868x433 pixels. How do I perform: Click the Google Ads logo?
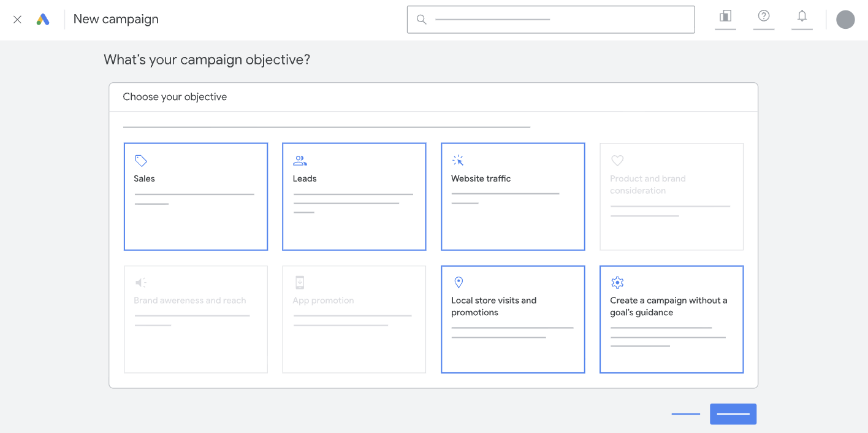coord(43,19)
